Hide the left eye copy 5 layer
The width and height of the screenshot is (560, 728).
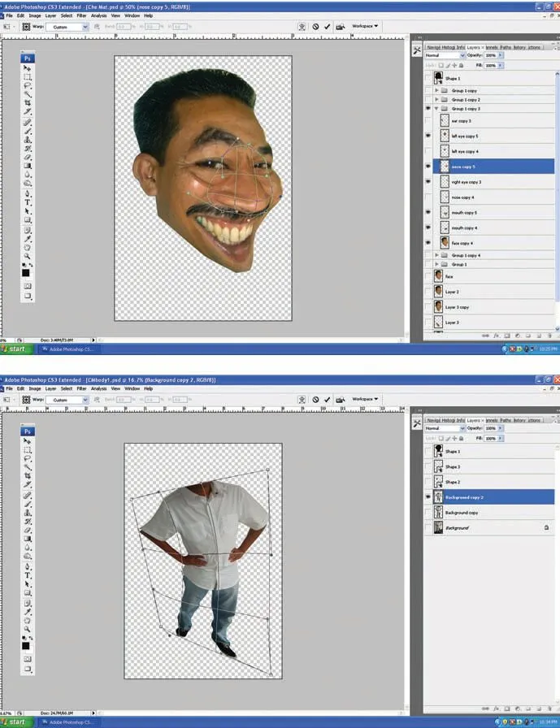coord(428,136)
